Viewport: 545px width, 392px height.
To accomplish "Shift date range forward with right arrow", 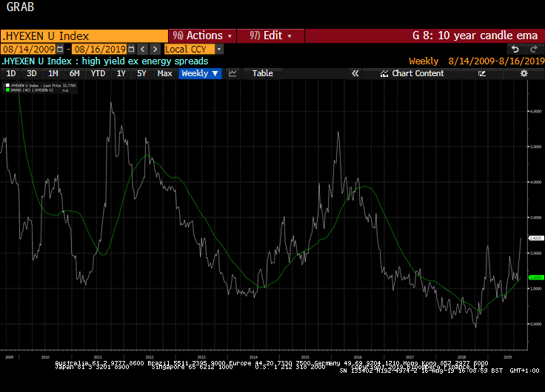I will [x=155, y=50].
